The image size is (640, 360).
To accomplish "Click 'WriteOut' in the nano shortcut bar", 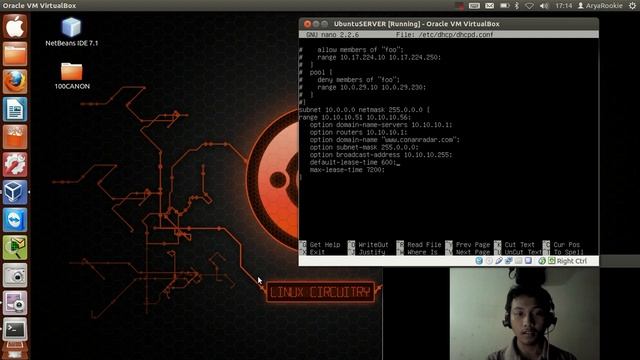I will click(x=373, y=245).
